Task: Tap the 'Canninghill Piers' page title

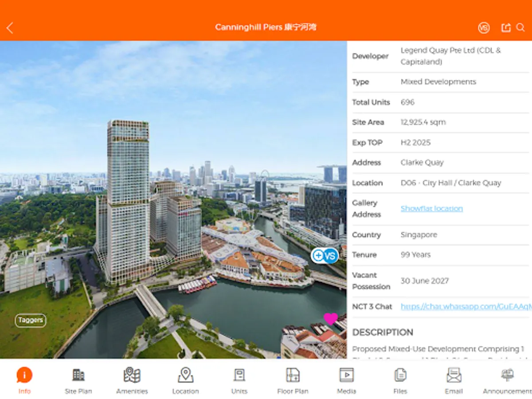Action: pyautogui.click(x=266, y=27)
